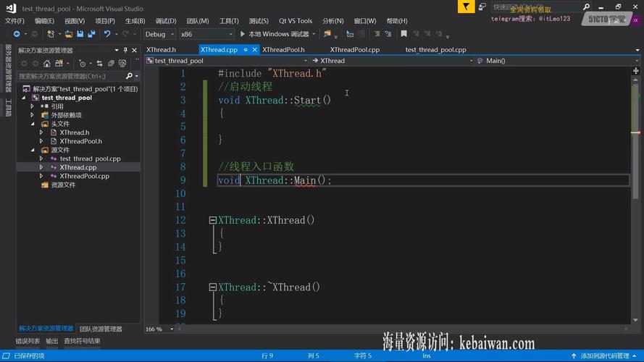
Task: Switch to the XThreadPool.cpp tab
Action: [355, 50]
